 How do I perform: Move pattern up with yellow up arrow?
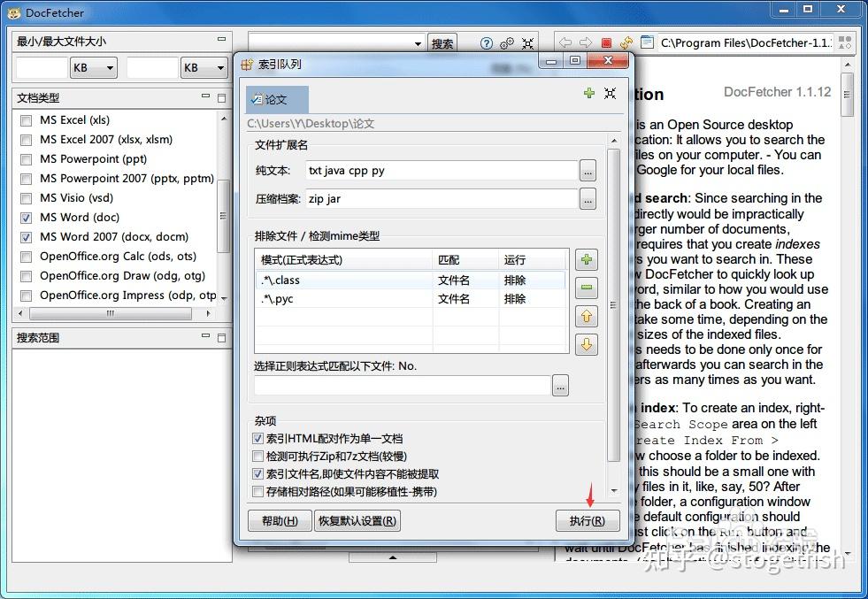(587, 316)
